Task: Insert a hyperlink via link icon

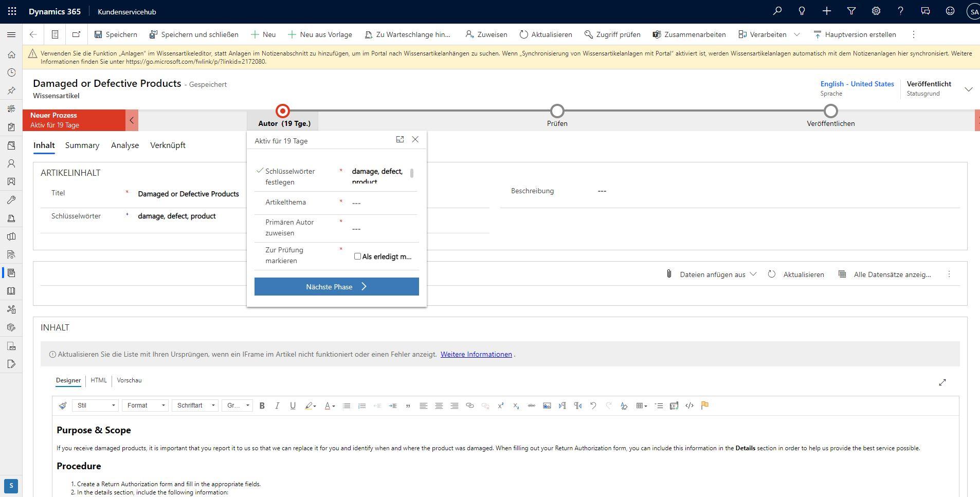Action: pyautogui.click(x=470, y=406)
